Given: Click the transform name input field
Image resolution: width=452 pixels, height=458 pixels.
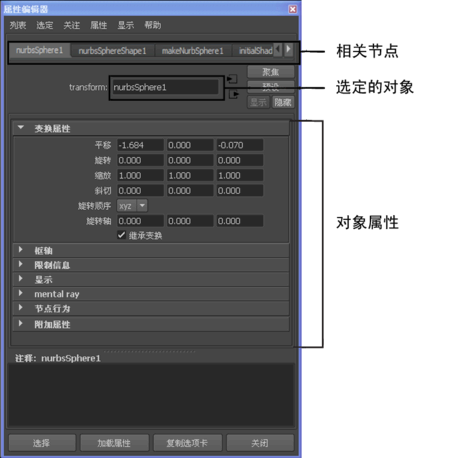Looking at the screenshot, I should [x=165, y=87].
